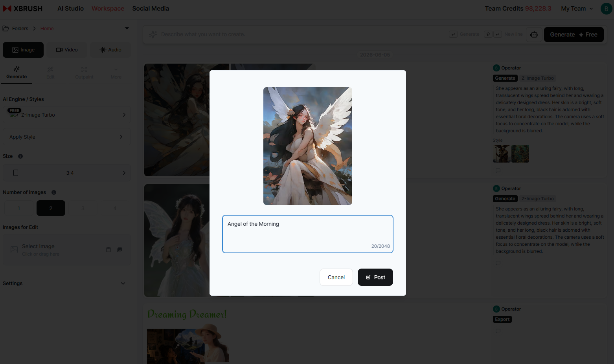Open the second fairy butterfly-wings image
Image resolution: width=614 pixels, height=364 pixels.
point(177,240)
